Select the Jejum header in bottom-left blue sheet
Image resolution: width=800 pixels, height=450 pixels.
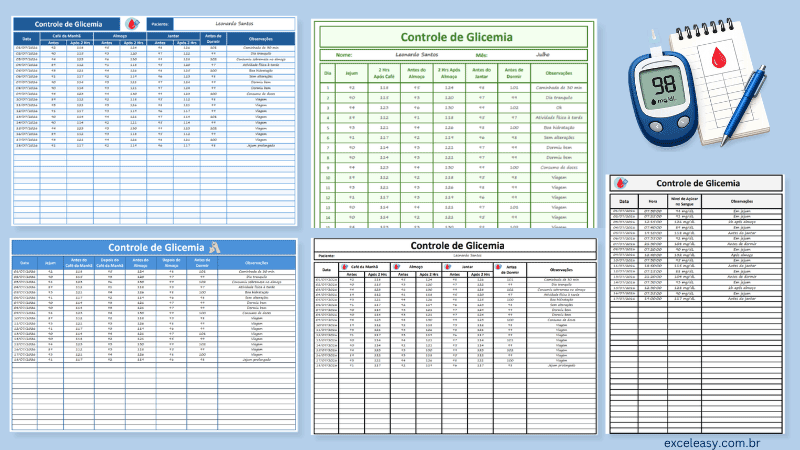[x=50, y=263]
